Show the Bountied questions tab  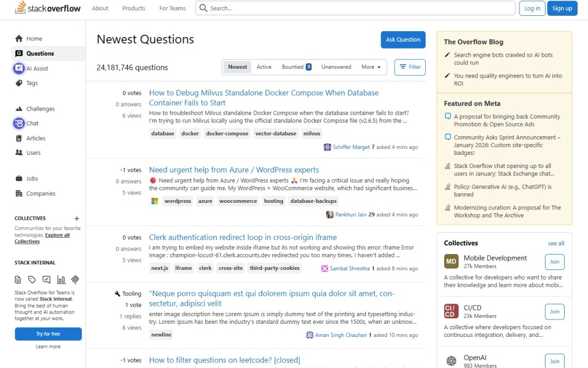[x=296, y=67]
